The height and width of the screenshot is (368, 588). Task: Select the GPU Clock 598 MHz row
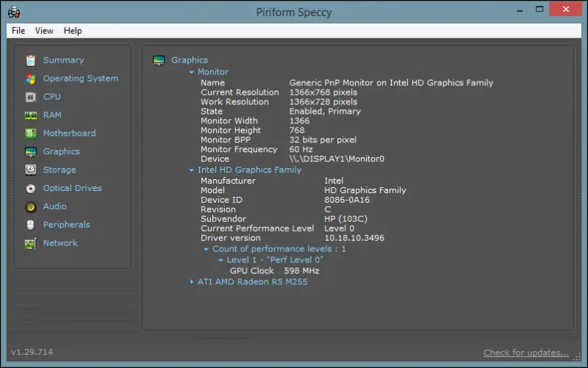click(x=274, y=271)
